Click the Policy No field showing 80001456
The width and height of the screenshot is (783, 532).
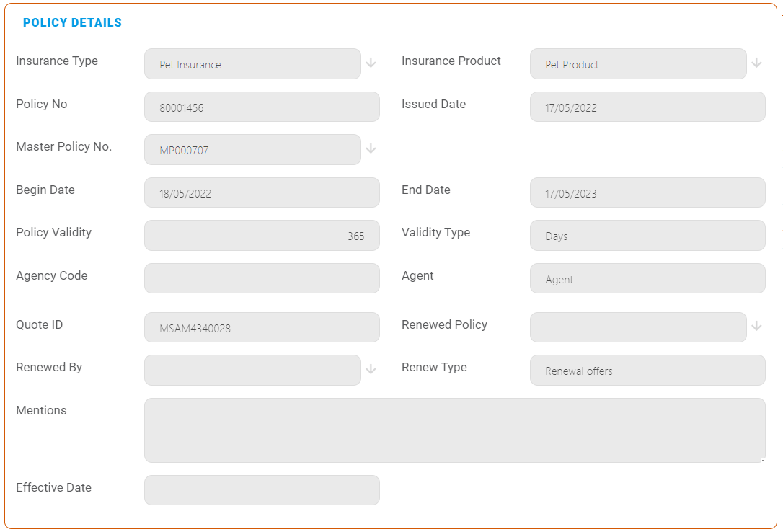click(x=262, y=107)
